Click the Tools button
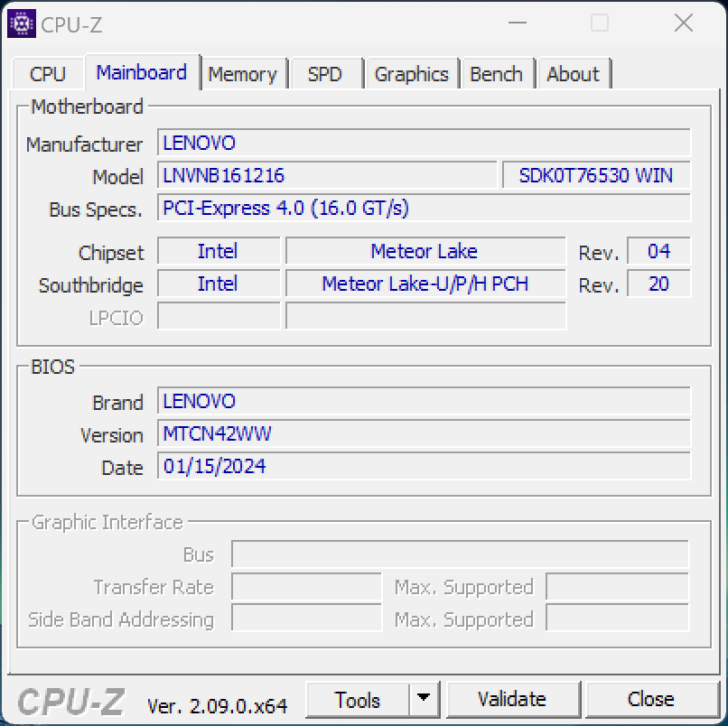Image resolution: width=728 pixels, height=726 pixels. click(358, 700)
